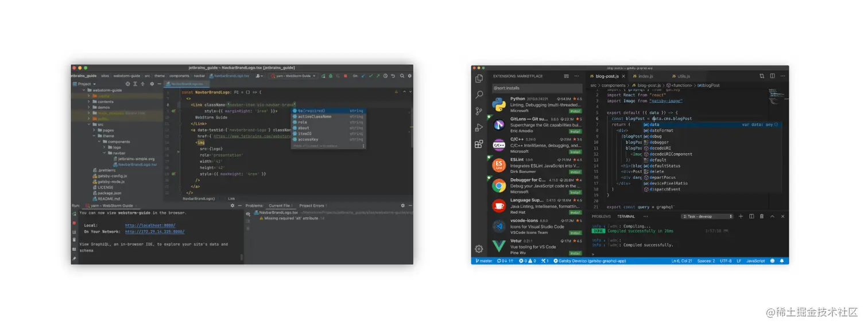Collapse navbar folder in WebStorm tree

click(x=104, y=153)
